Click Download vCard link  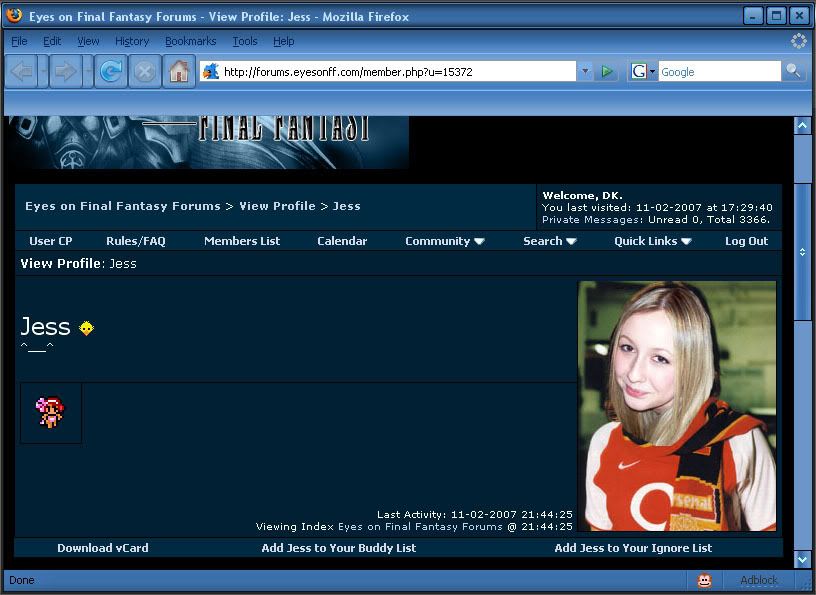coord(103,548)
